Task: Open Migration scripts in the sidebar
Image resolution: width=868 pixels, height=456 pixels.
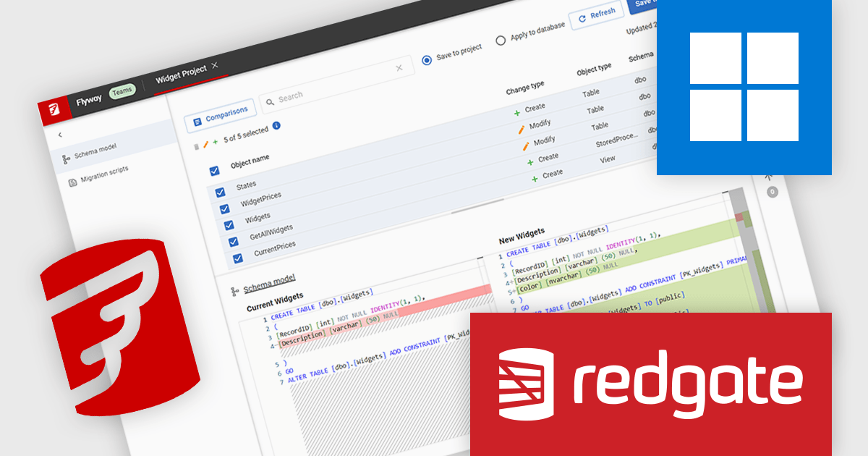Action: click(104, 174)
